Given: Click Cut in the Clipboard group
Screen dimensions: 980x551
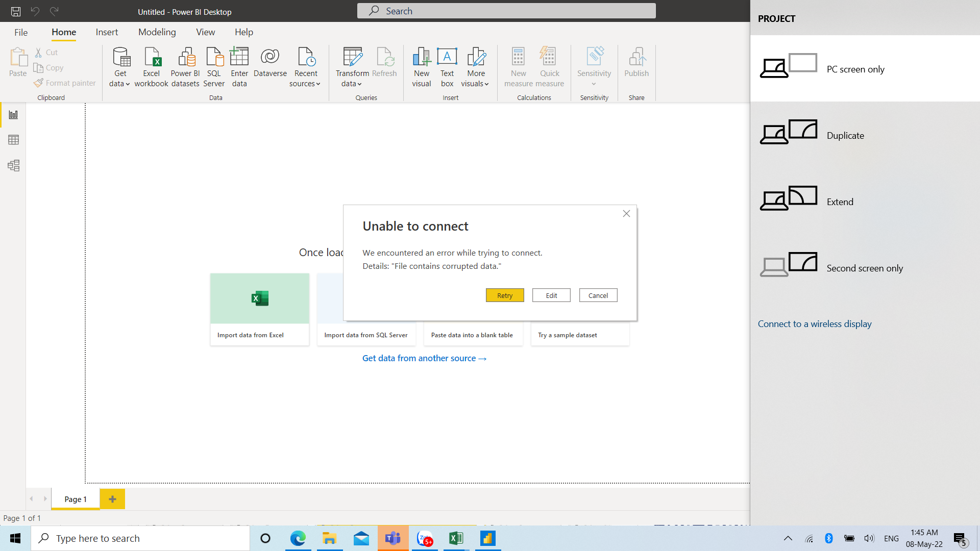Looking at the screenshot, I should (46, 52).
